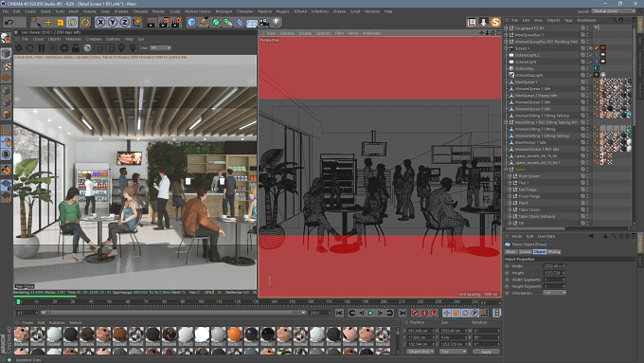Open the Simulate menu
Image resolution: width=644 pixels, height=363 pixels.
point(140,11)
